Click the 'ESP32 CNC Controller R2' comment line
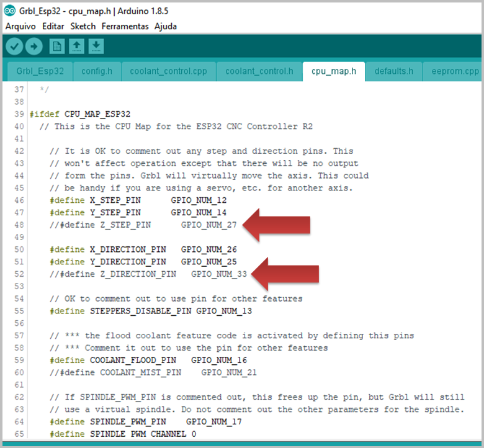This screenshot has height=448, width=484. [176, 127]
